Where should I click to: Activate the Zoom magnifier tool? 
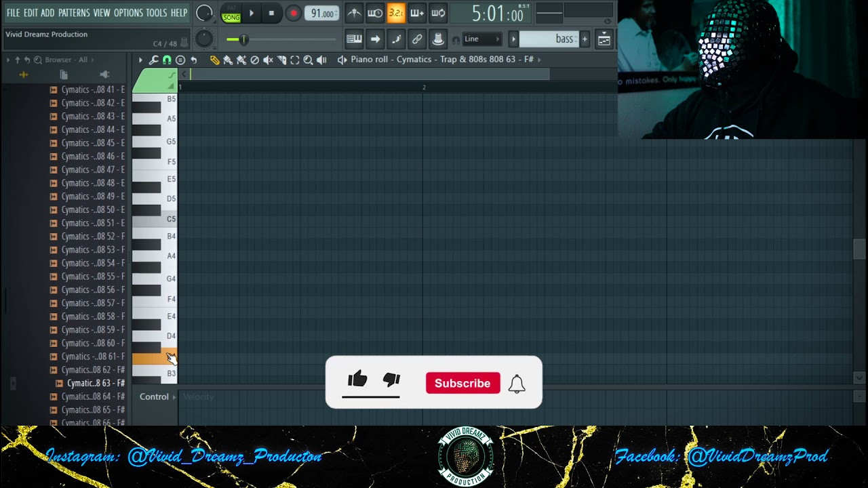[308, 60]
